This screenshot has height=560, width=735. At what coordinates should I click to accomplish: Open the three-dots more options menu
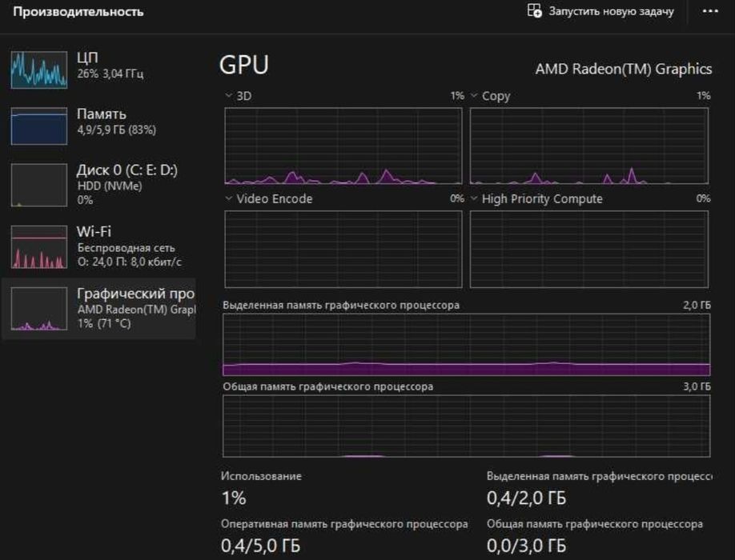(x=710, y=11)
